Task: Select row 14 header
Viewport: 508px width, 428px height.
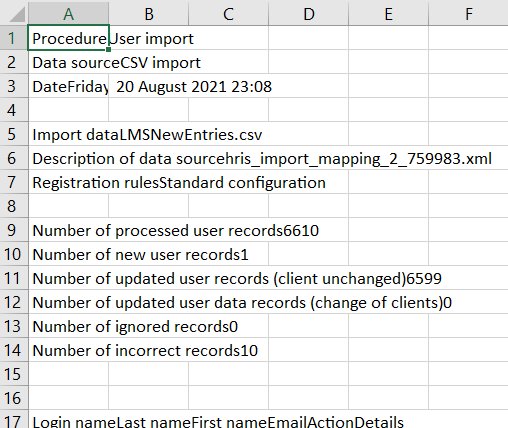Action: [x=14, y=350]
